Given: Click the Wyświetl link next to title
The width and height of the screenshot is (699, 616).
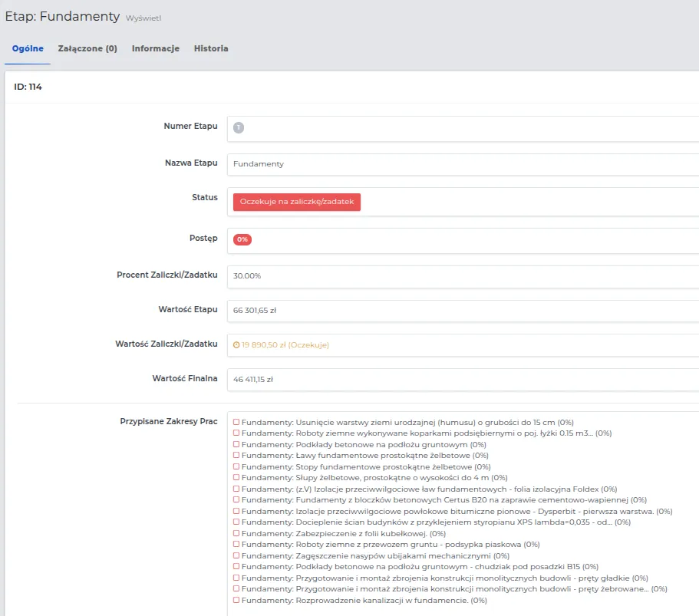Looking at the screenshot, I should click(x=143, y=17).
